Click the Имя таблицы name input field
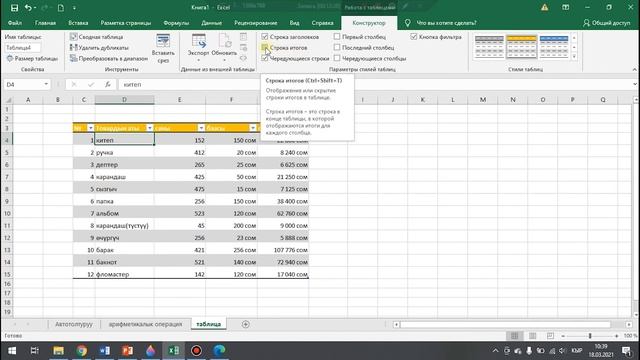The width and height of the screenshot is (640, 360). (22, 48)
